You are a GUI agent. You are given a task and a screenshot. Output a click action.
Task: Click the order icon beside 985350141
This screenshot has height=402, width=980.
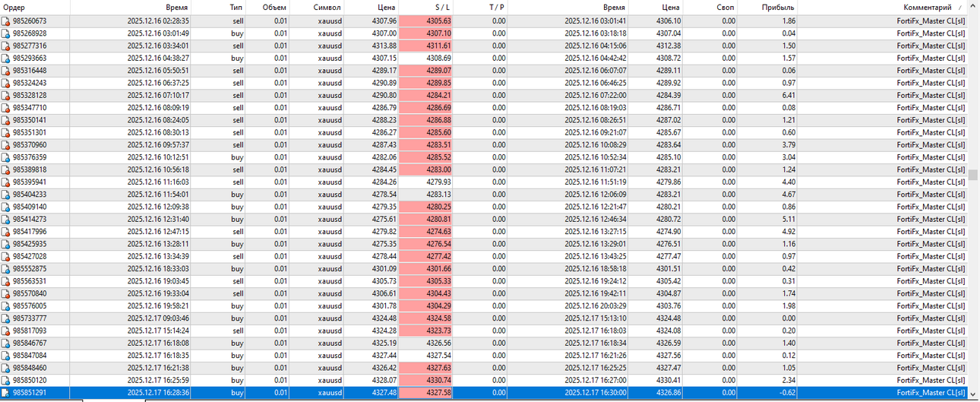(6, 120)
